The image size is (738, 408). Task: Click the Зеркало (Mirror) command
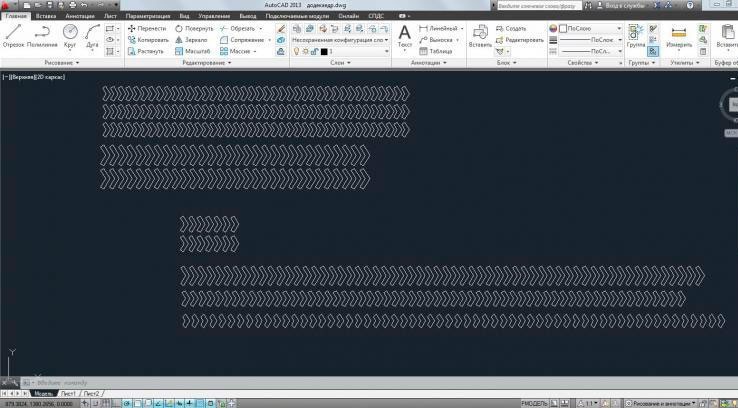point(193,40)
